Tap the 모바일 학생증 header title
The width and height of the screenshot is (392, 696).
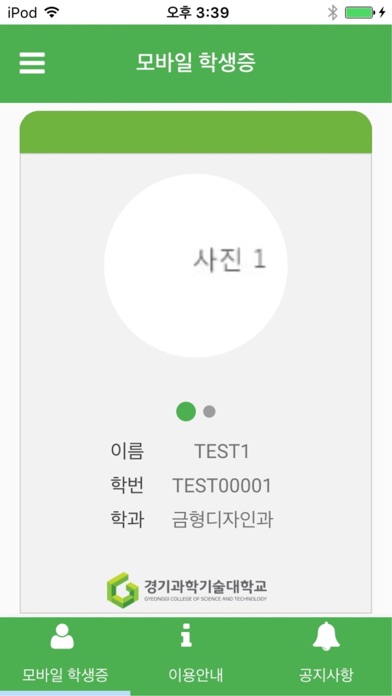(196, 63)
